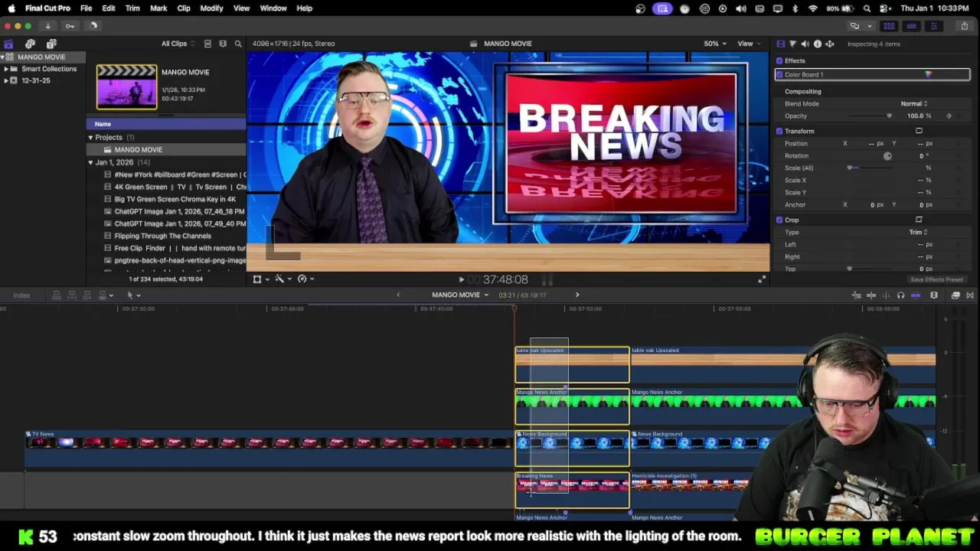Screen dimensions: 980x551
Task: Uncheck the Transform checkbox
Action: point(779,131)
